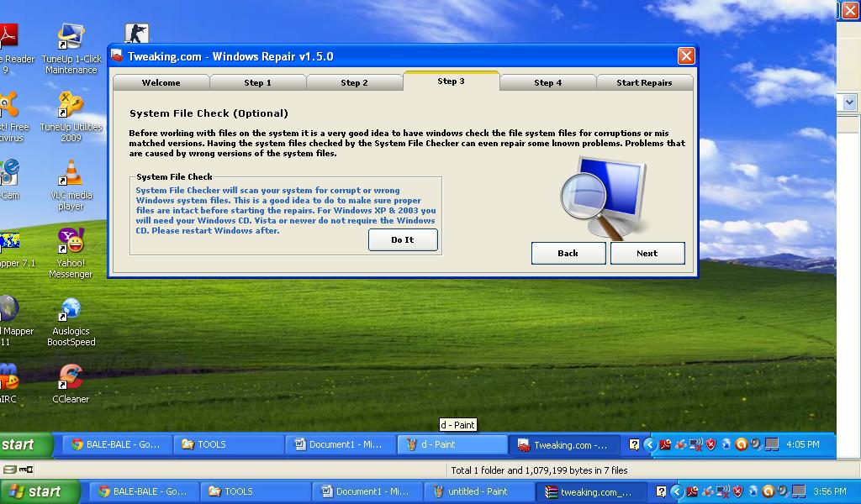861x504 pixels.
Task: Click the Start button with Windows flag logo
Action: tap(40, 491)
